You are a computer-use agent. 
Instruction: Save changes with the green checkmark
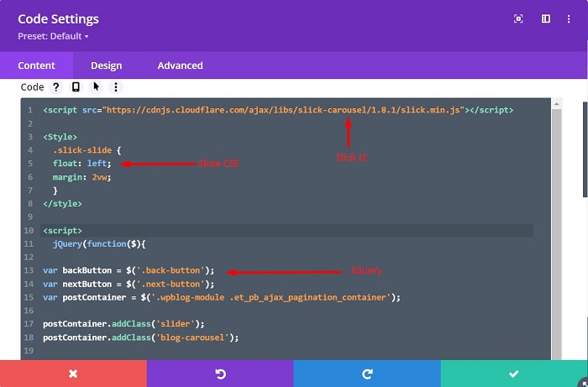click(514, 374)
